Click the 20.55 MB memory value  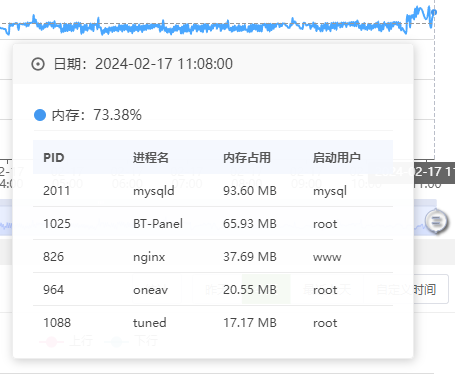250,289
